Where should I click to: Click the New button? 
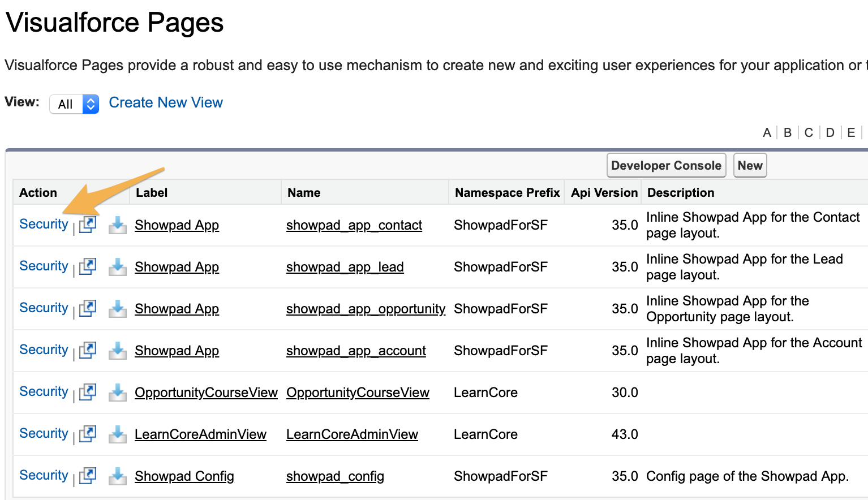pos(750,165)
